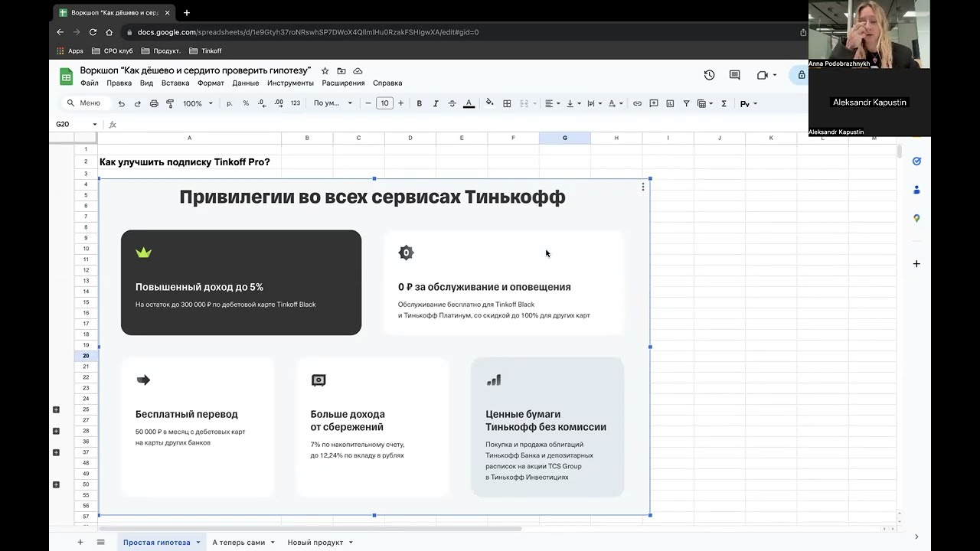Click the redo arrow icon
This screenshot has width=980, height=551.
point(138,103)
